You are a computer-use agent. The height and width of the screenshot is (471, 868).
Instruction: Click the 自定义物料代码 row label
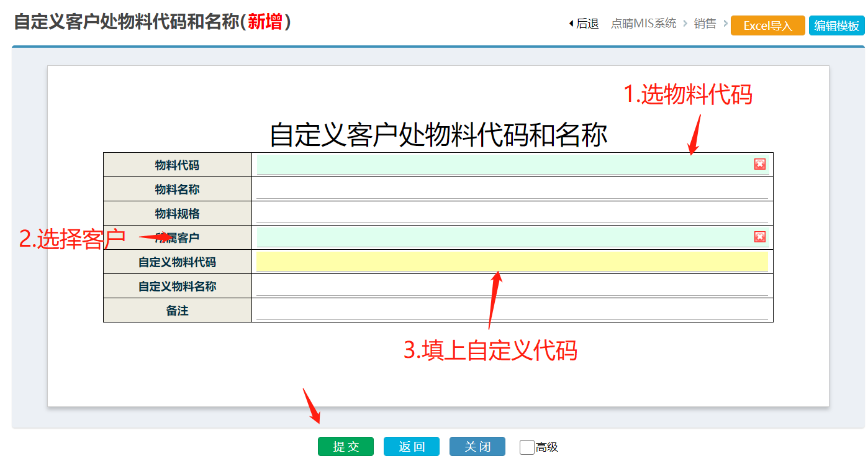click(178, 262)
